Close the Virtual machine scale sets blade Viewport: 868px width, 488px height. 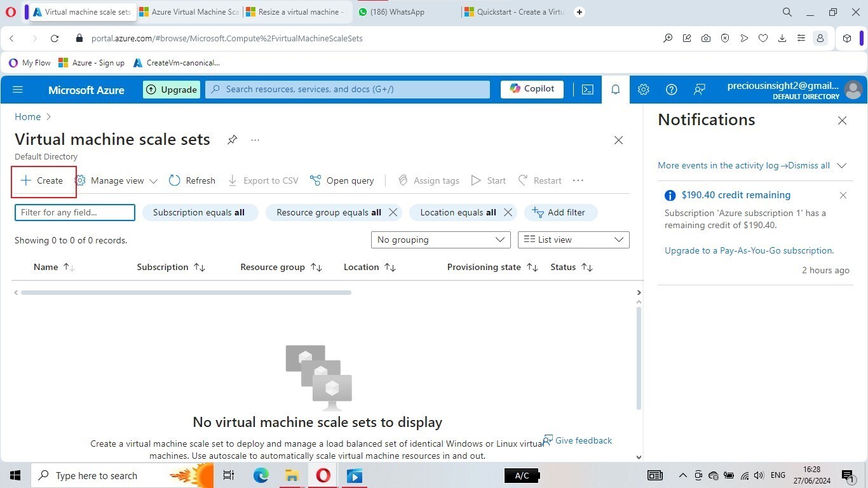618,140
